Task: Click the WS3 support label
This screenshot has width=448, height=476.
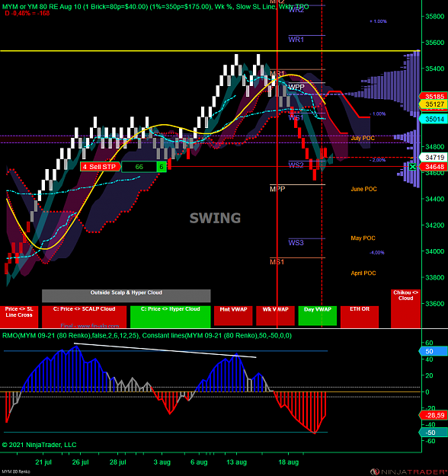Action: pos(296,242)
